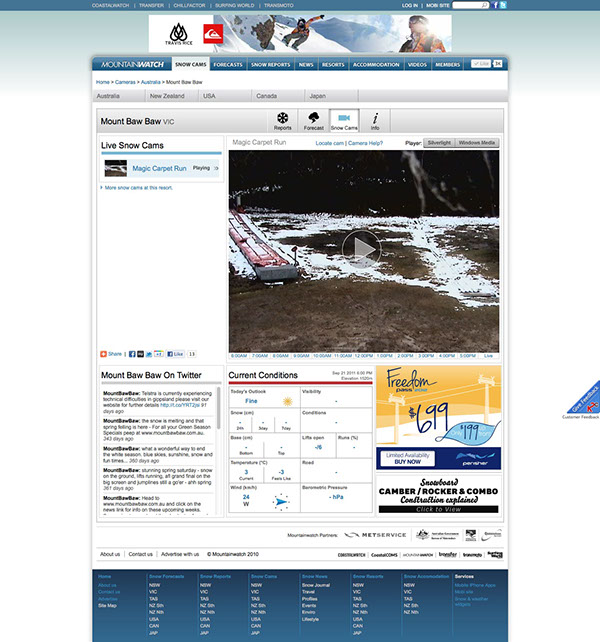Select 12:00PM on the cam timeline
This screenshot has height=642, width=600.
[362, 355]
